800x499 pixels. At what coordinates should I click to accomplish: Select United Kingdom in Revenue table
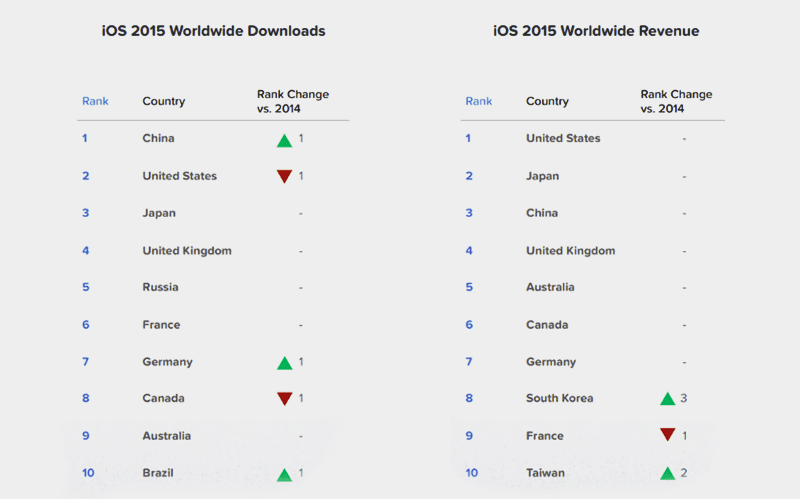pyautogui.click(x=570, y=251)
